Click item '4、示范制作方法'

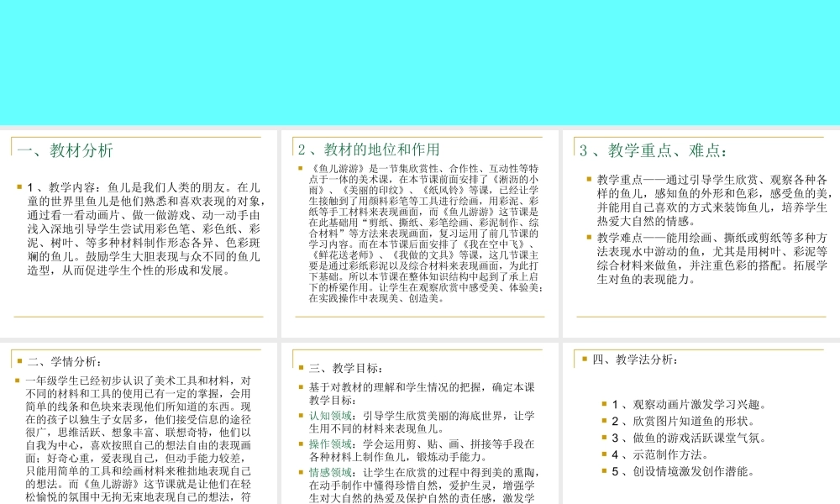click(x=659, y=454)
